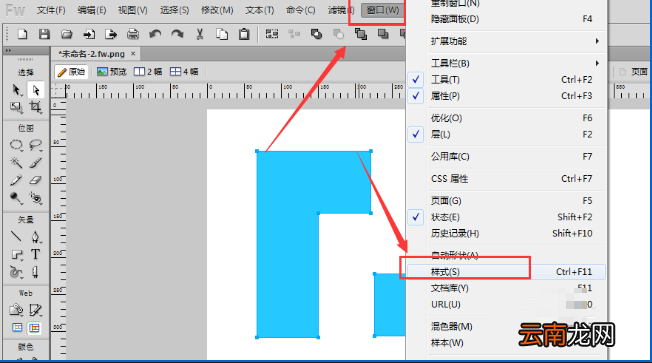The height and width of the screenshot is (363, 652).
Task: Click the Bring to Front icon
Action: pos(361,34)
